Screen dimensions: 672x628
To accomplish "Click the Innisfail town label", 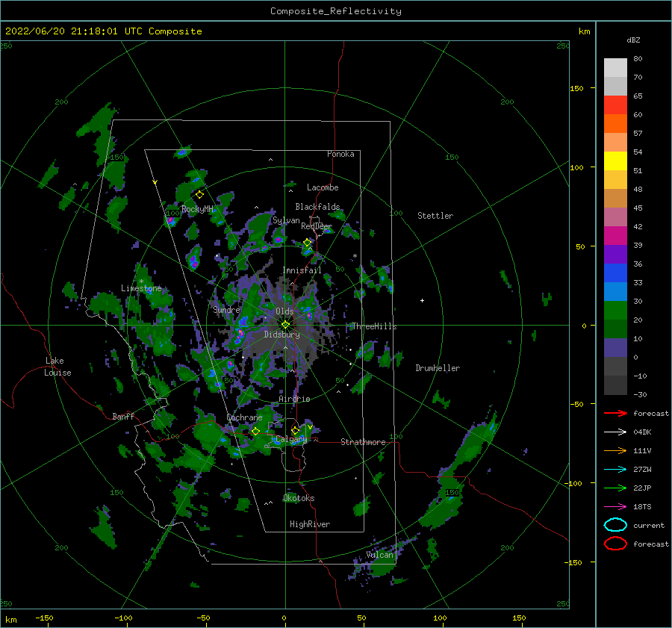I will tap(302, 270).
